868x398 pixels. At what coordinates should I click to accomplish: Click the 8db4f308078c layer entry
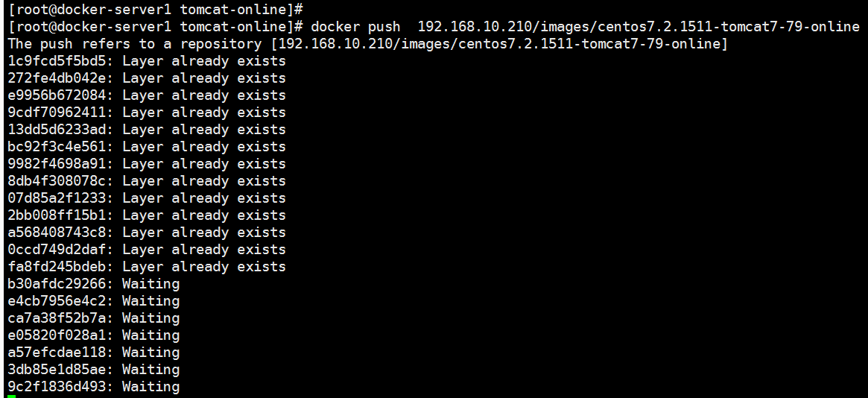coord(147,181)
